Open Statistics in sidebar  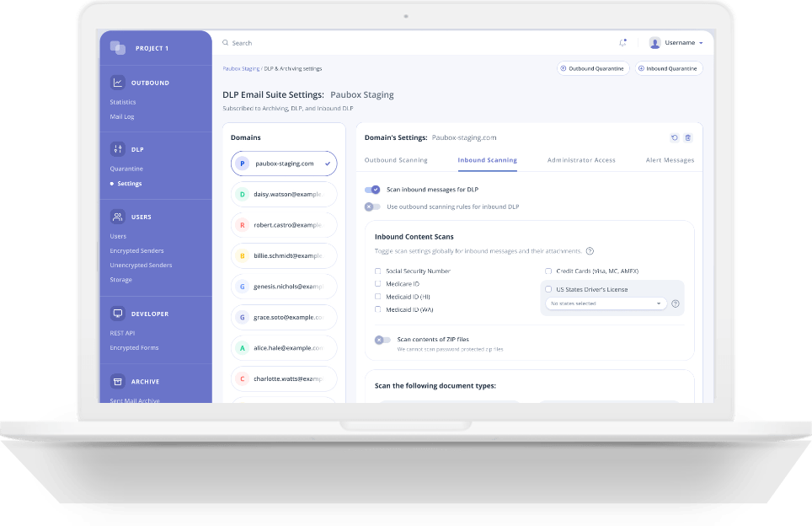point(123,102)
